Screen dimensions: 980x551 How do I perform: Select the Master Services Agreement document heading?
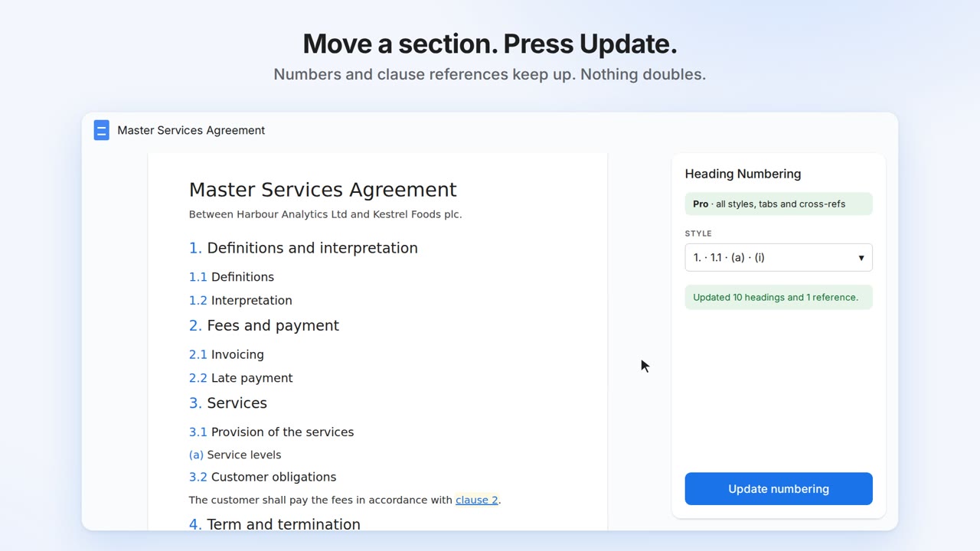(322, 190)
